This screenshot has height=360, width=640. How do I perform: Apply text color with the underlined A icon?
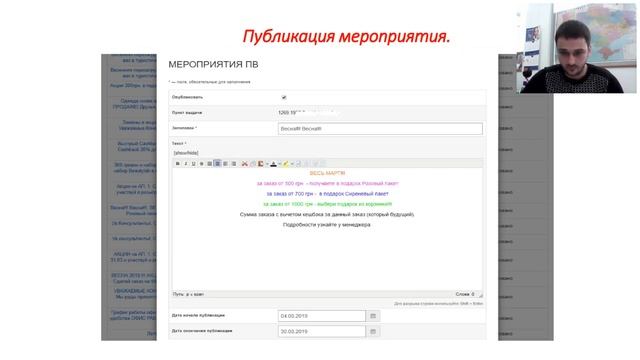[x=273, y=164]
